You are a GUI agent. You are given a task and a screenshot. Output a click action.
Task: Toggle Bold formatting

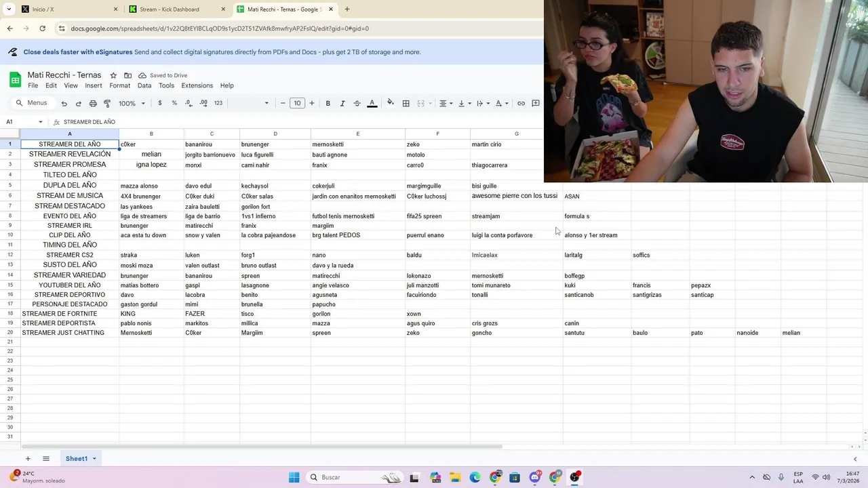328,103
